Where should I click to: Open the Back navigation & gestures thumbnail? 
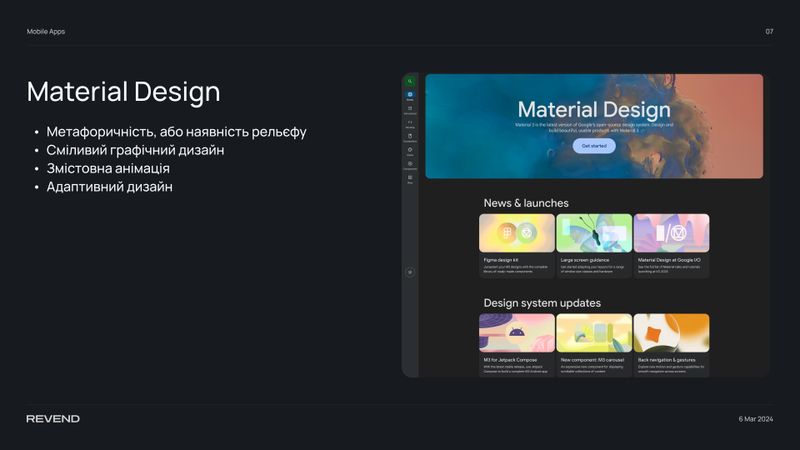coord(671,333)
